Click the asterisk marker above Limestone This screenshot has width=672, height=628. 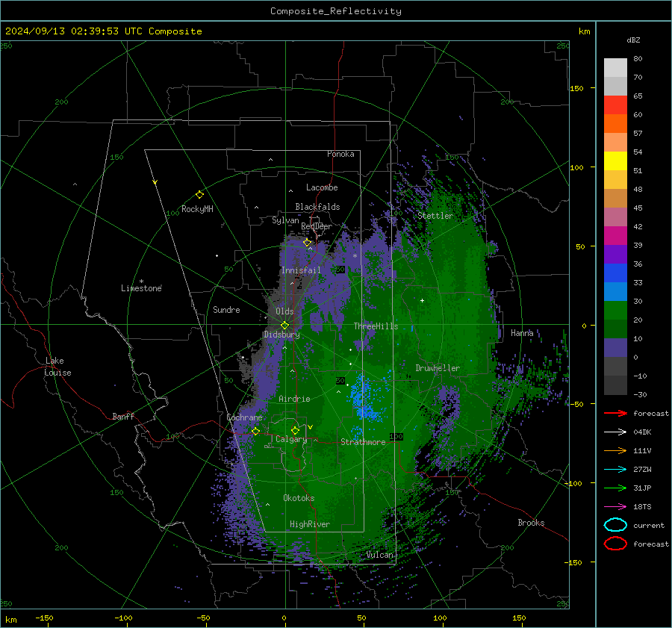[x=141, y=282]
